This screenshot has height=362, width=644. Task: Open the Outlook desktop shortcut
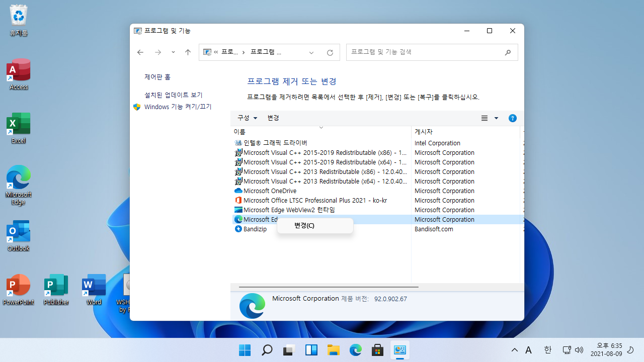(19, 236)
